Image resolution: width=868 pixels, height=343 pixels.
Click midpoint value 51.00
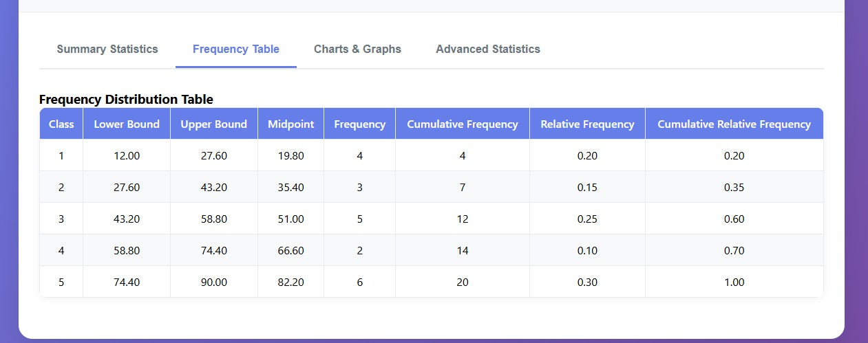click(291, 219)
